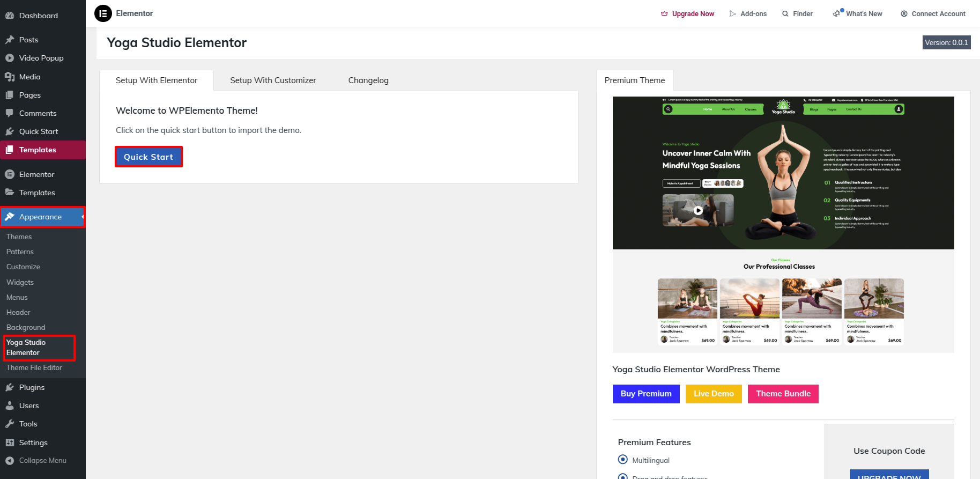Click the crown icon by Upgrade Now
This screenshot has width=980, height=479.
click(x=664, y=14)
